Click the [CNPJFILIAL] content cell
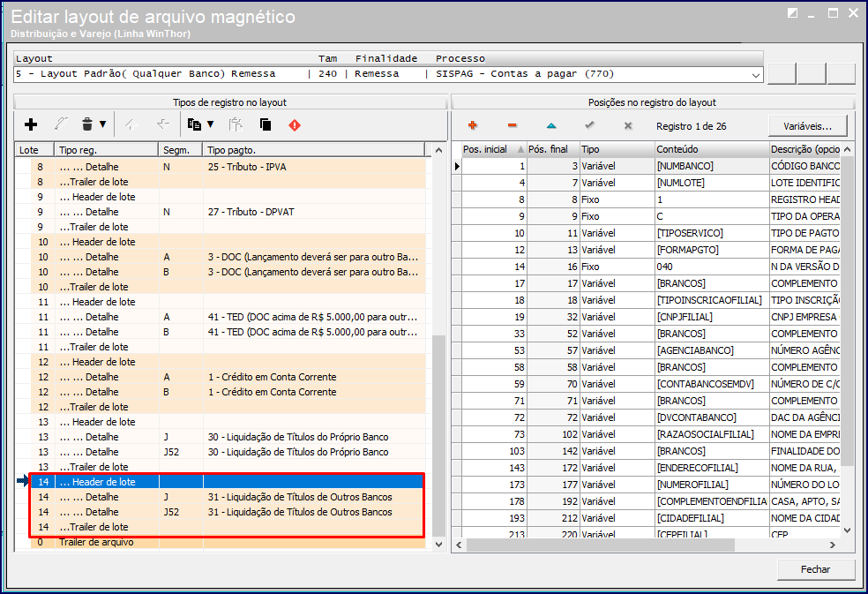This screenshot has height=594, width=868. (x=711, y=317)
